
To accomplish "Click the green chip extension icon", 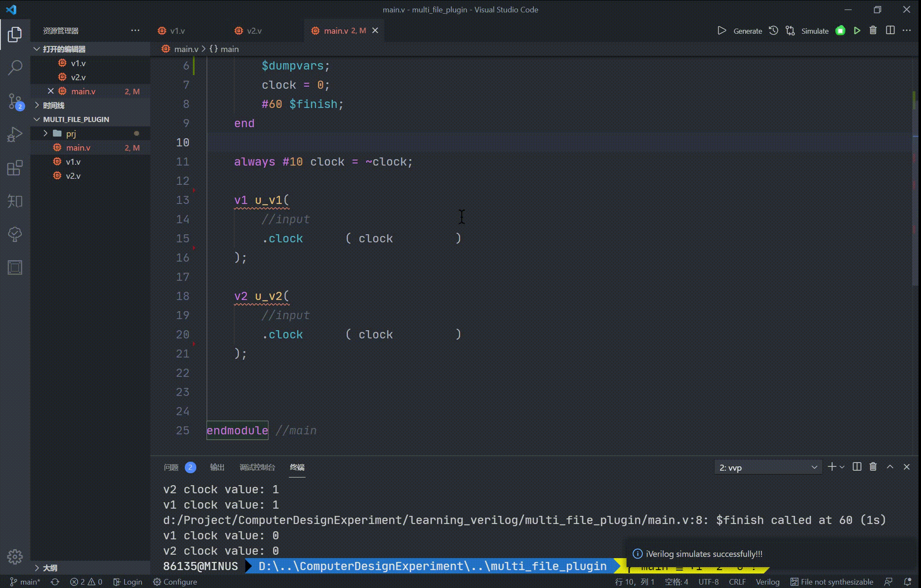I will point(840,30).
